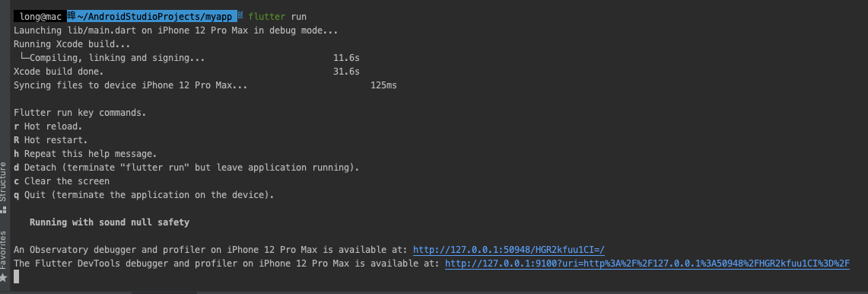Open the Flutter DevTools profiler URL
Screen dimensions: 868x294
coord(647,264)
